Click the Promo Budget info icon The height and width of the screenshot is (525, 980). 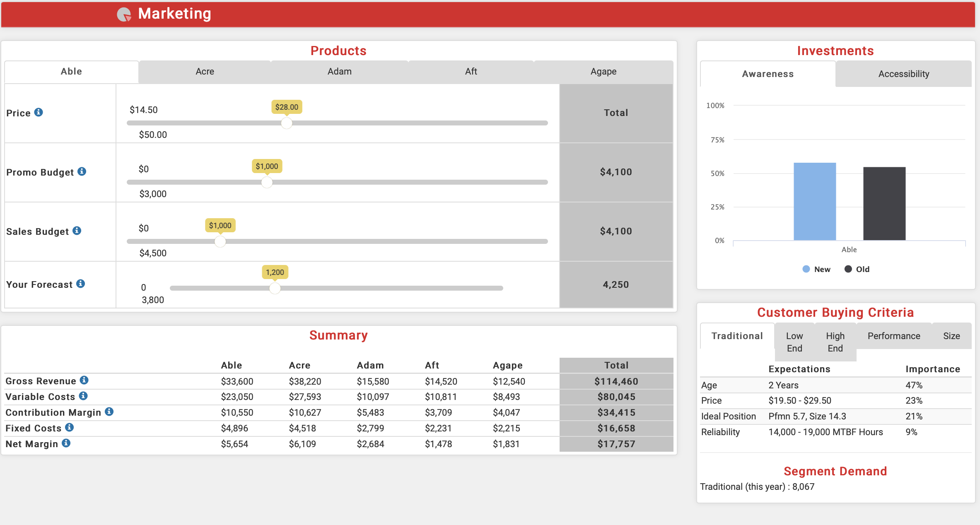82,171
